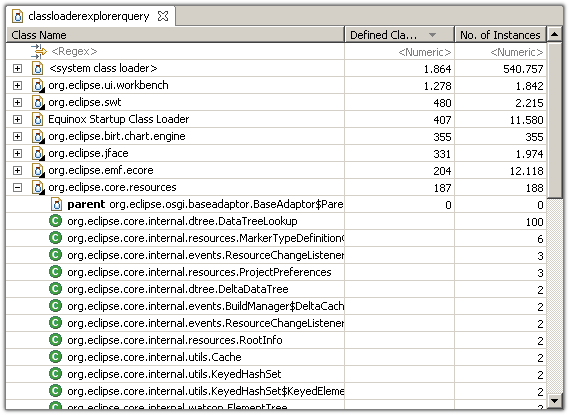Viewport: 569px width, 415px height.
Task: Click the org.eclipse.ui.workbench loader icon
Action: pos(38,85)
